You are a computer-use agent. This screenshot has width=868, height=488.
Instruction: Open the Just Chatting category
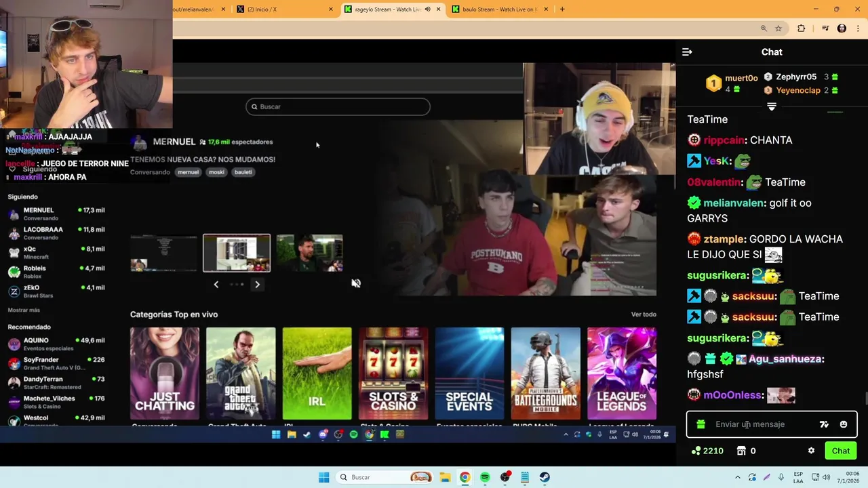click(165, 373)
